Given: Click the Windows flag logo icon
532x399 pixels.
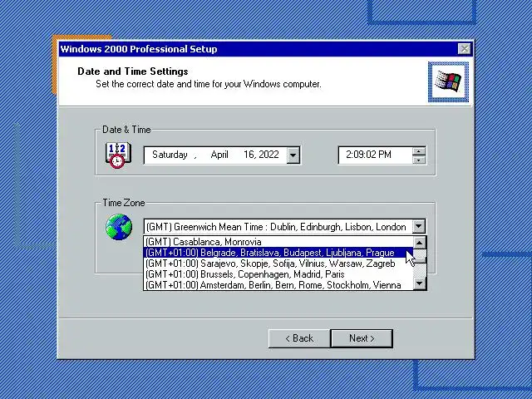Looking at the screenshot, I should pos(448,81).
